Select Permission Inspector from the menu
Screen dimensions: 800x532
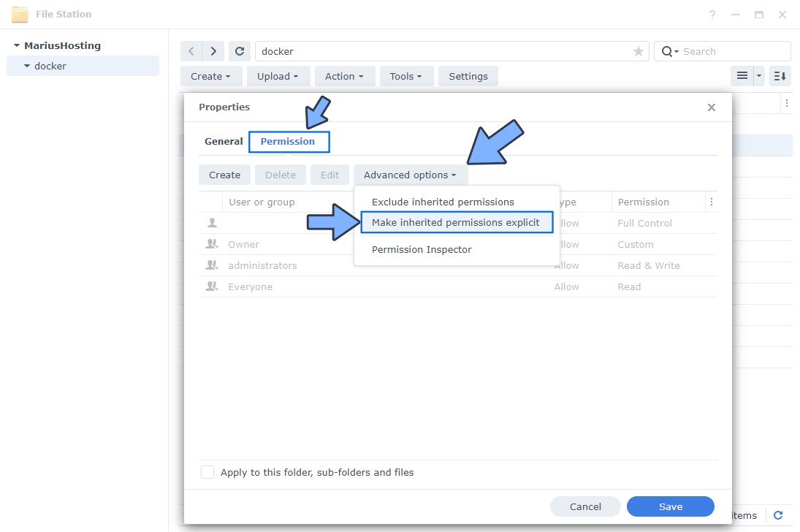pos(422,249)
